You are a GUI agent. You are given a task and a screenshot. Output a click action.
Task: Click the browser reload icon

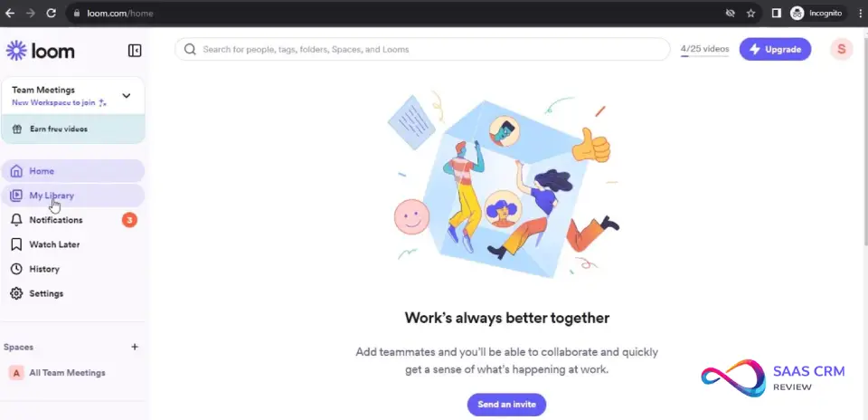coord(51,14)
